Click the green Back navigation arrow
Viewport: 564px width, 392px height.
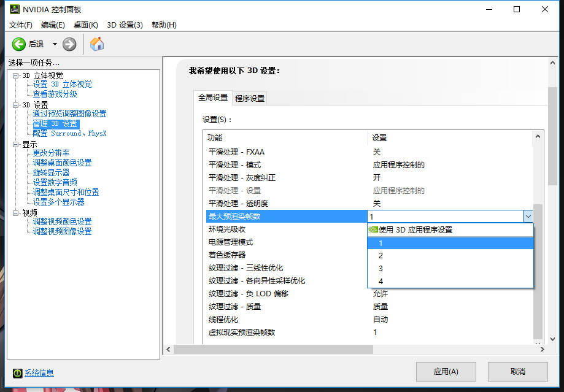20,44
